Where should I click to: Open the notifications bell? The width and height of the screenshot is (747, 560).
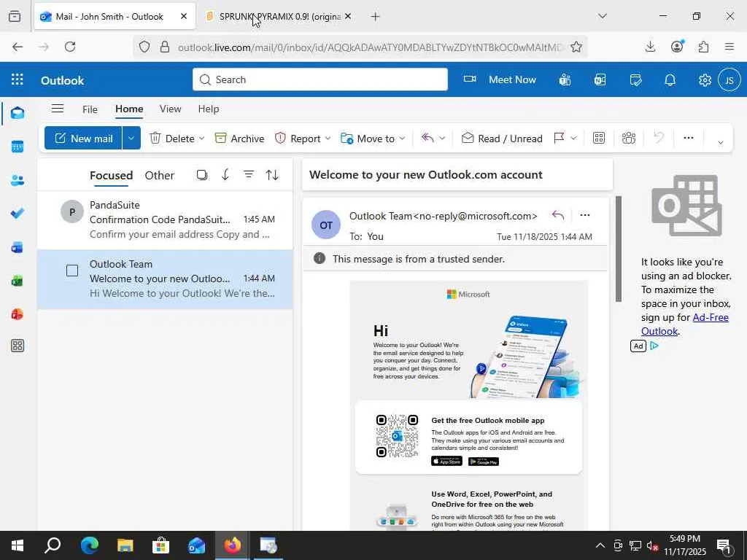pyautogui.click(x=670, y=80)
